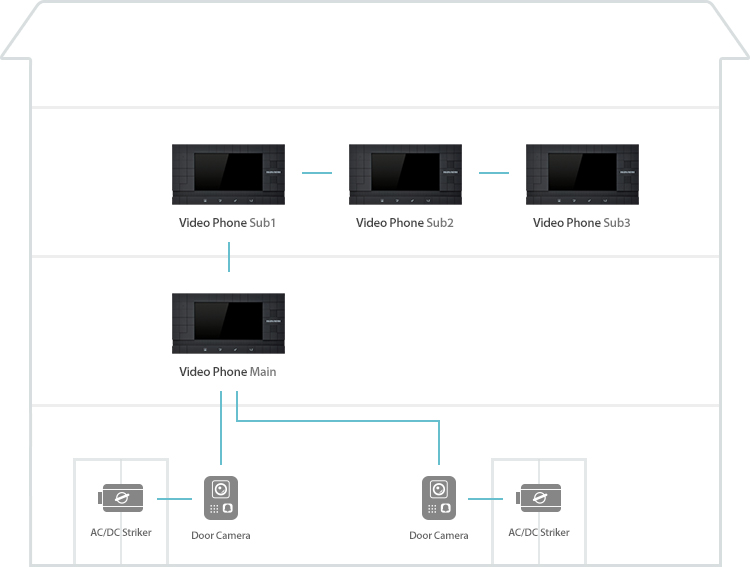Image resolution: width=750 pixels, height=567 pixels.
Task: Select the Door Camera icon beside the second AC/DC Striker
Action: point(439,498)
